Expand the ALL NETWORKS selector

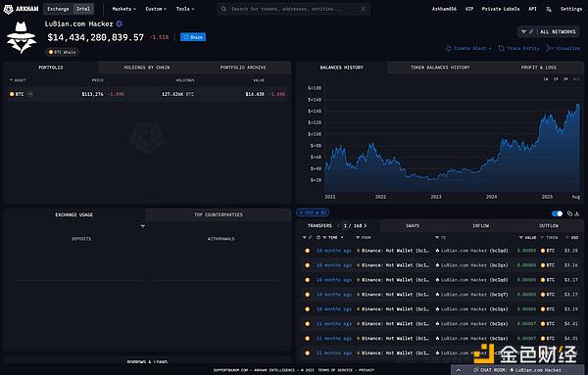(x=558, y=32)
